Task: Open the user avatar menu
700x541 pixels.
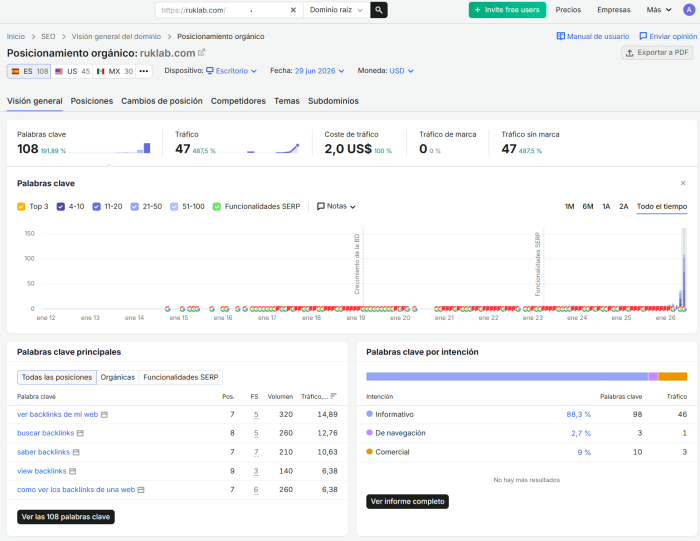Action: click(689, 10)
